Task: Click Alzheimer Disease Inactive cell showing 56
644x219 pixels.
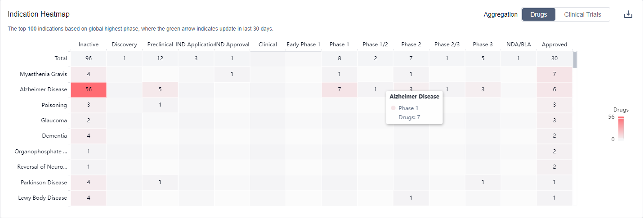Action: click(x=89, y=89)
